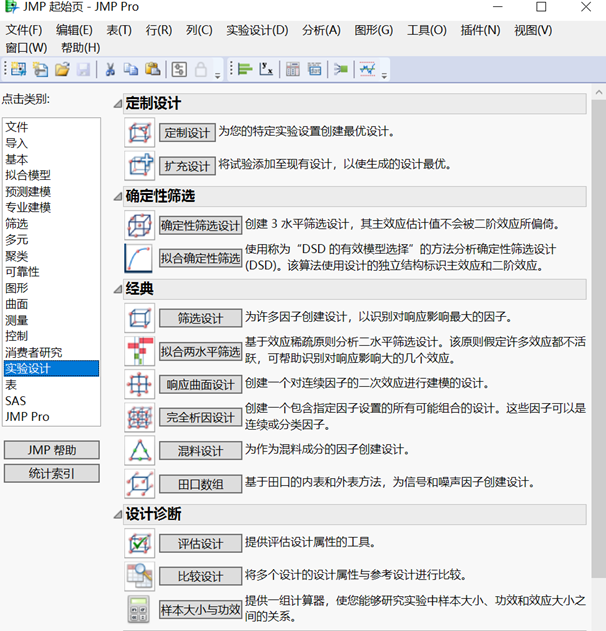Click the 样本大小与功效 button
The height and width of the screenshot is (631, 606).
[200, 609]
